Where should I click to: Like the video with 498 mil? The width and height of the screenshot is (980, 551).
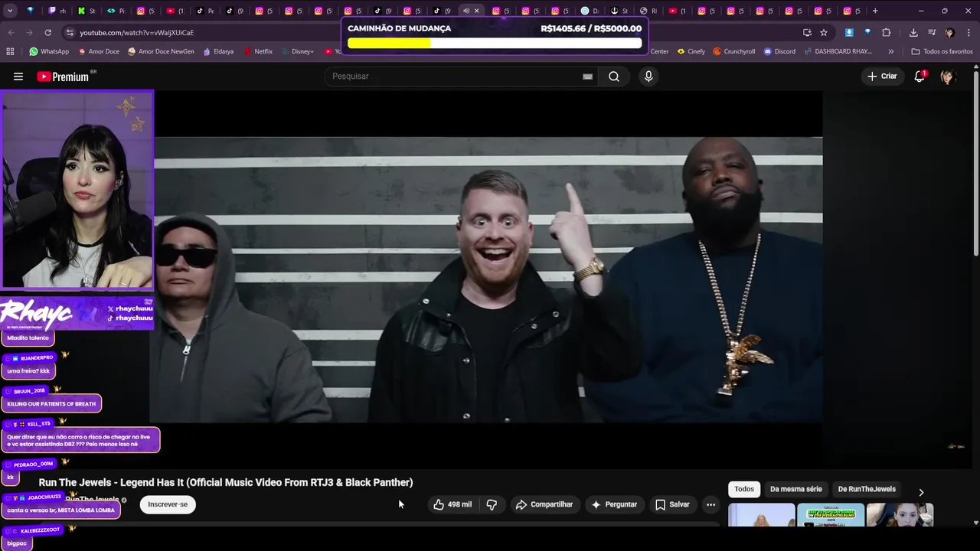(x=452, y=504)
